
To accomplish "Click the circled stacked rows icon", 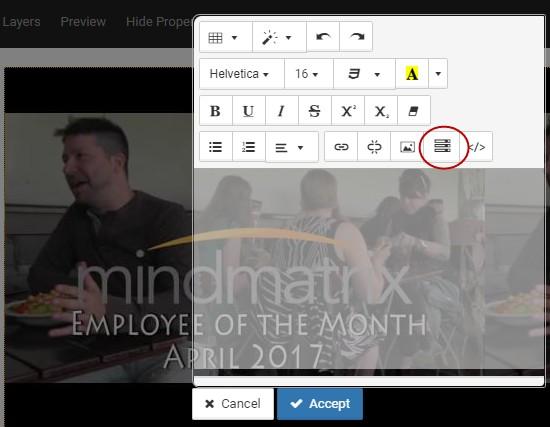I will click(x=442, y=146).
